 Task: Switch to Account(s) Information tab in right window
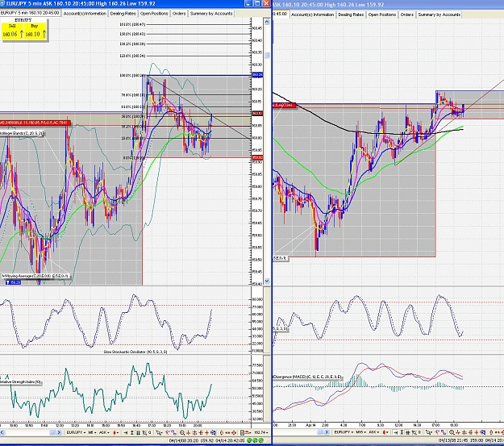[312, 15]
